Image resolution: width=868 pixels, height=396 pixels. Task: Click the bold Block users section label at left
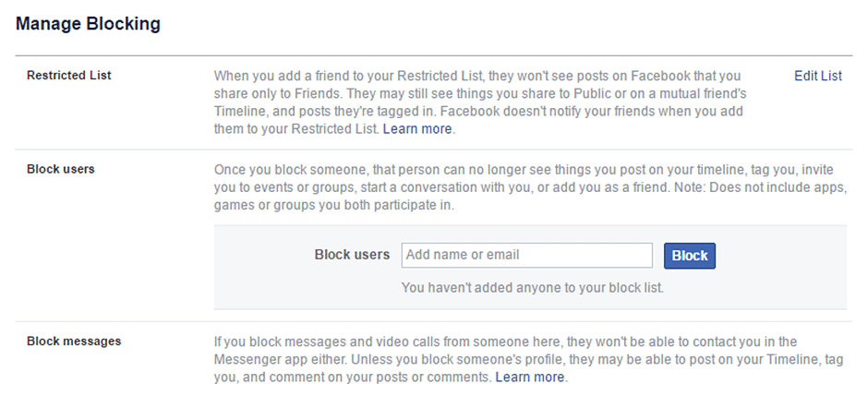click(61, 170)
